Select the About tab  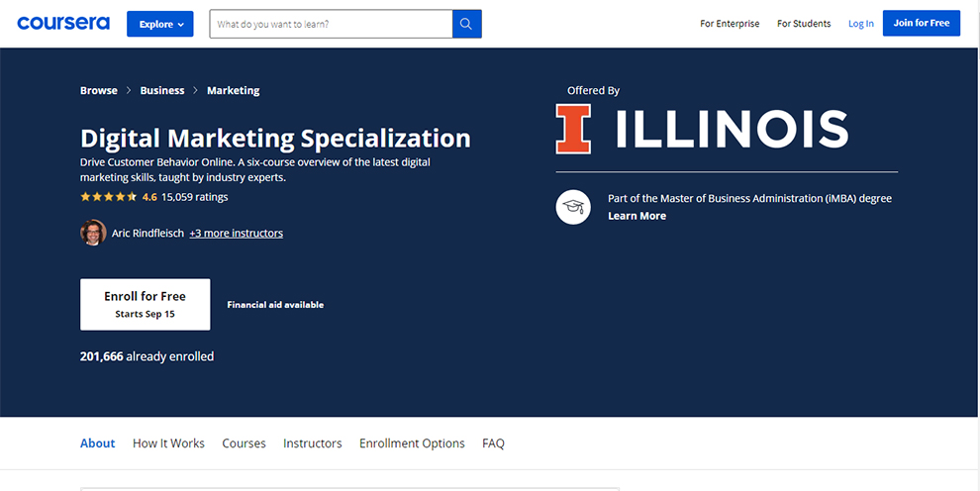click(97, 443)
